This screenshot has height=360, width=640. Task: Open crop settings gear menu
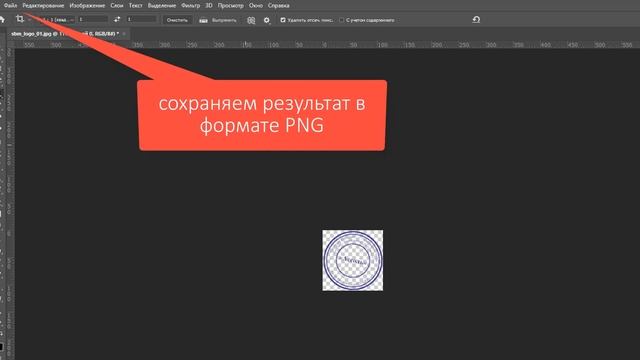click(x=267, y=20)
